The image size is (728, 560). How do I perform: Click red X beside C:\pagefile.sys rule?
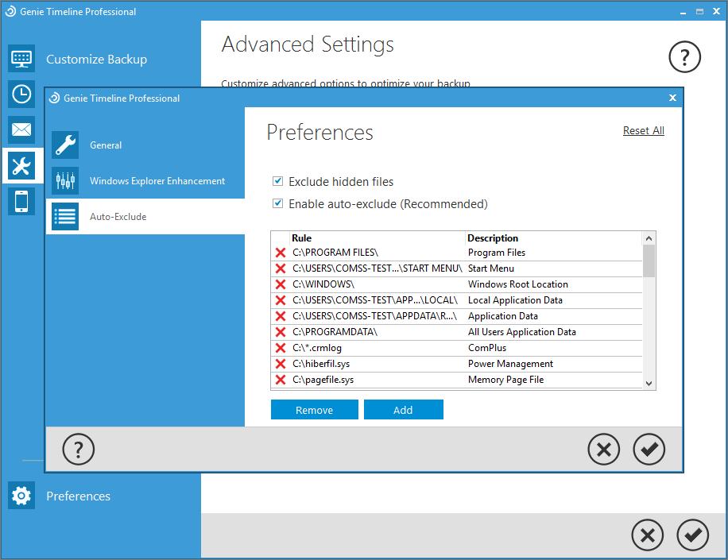[281, 380]
